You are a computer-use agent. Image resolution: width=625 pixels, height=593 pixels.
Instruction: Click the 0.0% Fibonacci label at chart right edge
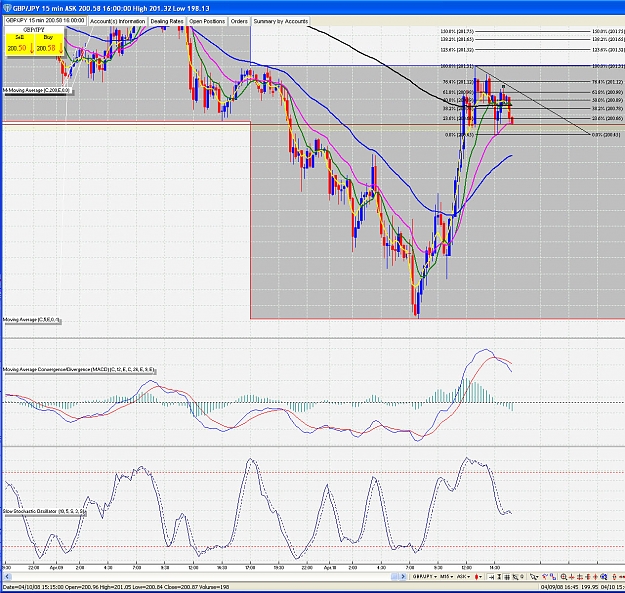pos(607,135)
